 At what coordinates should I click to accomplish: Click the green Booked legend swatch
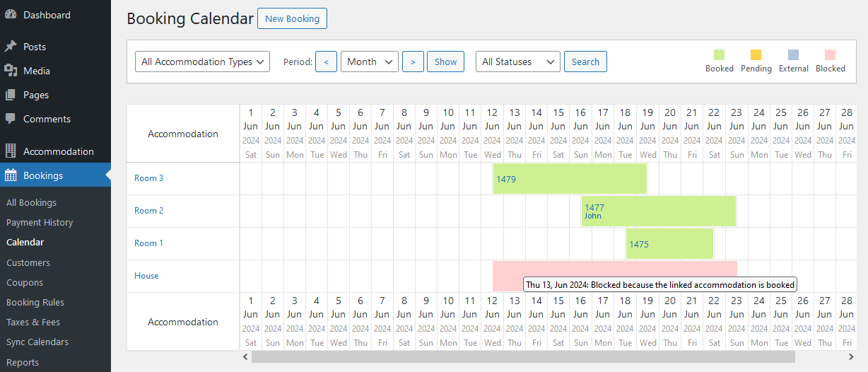coord(720,54)
